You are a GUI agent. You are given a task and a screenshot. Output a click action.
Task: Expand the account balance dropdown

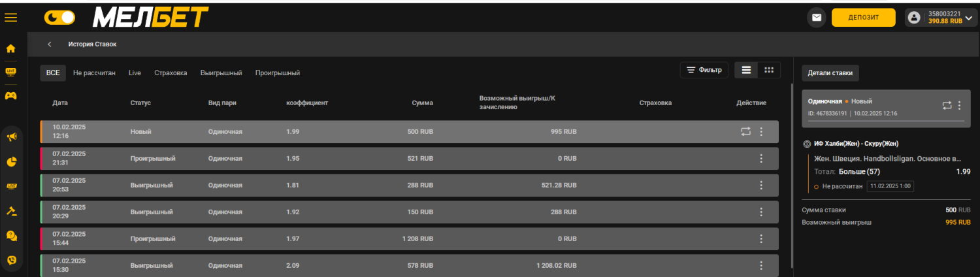(968, 18)
